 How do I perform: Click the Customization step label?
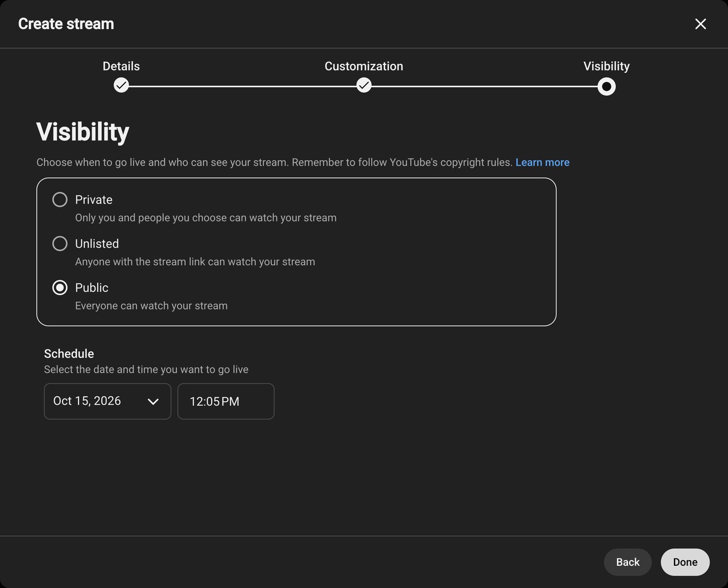[364, 66]
